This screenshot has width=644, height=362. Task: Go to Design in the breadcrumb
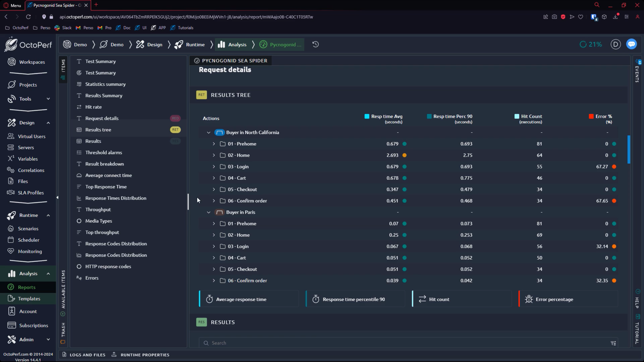pos(149,44)
